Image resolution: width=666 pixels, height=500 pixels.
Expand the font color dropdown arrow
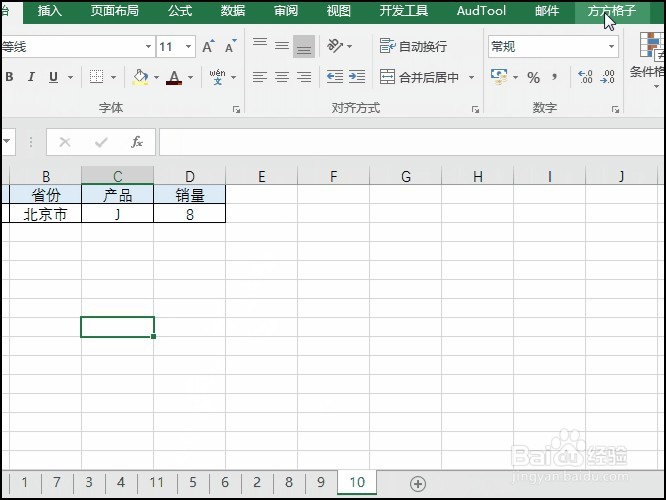190,77
